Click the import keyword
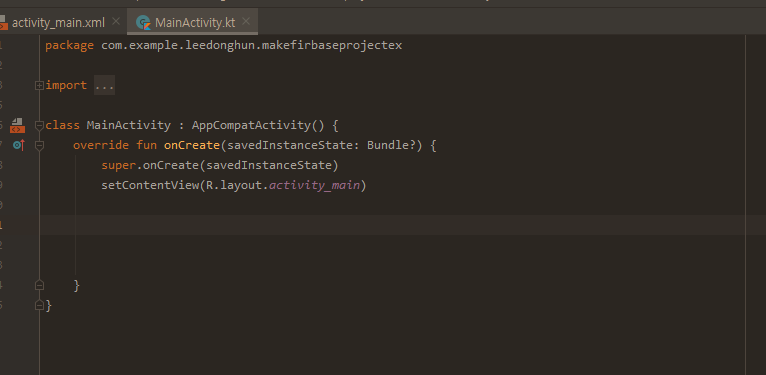766x375 pixels. (x=66, y=85)
